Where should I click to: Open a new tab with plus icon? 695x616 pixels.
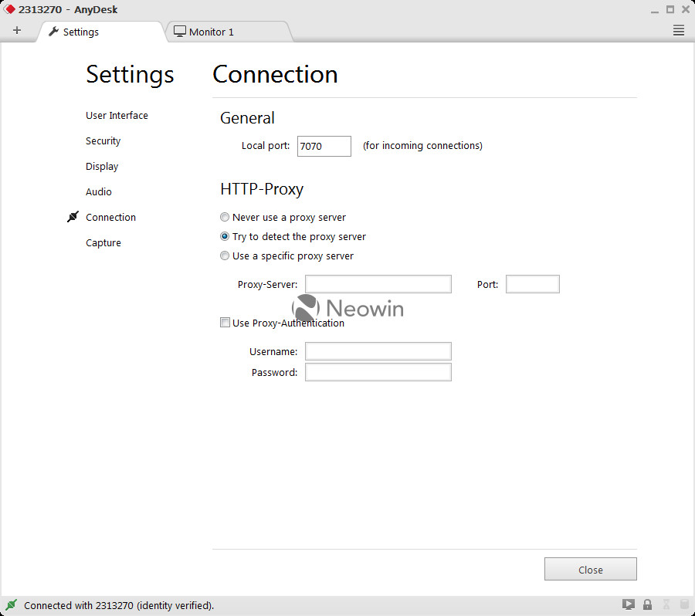coord(17,30)
